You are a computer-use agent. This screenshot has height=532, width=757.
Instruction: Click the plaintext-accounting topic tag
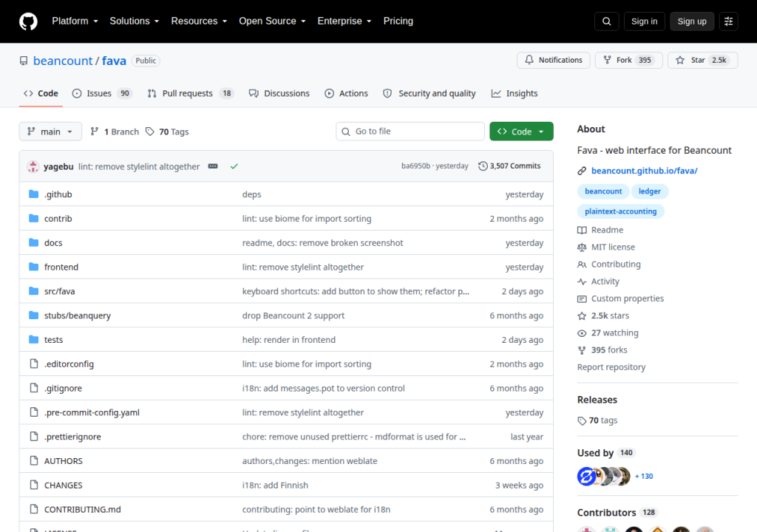(x=620, y=211)
